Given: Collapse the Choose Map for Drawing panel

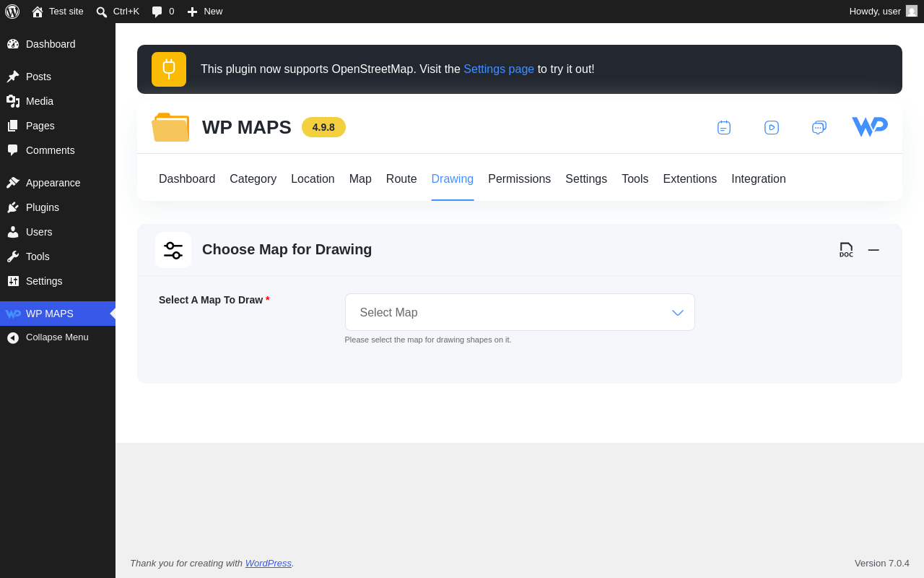Looking at the screenshot, I should [873, 250].
